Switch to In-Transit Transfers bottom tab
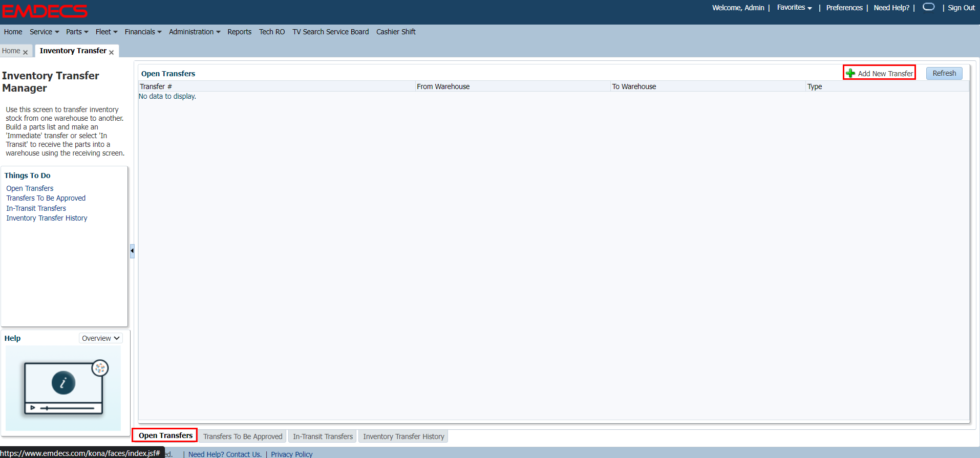The width and height of the screenshot is (980, 458). point(323,437)
